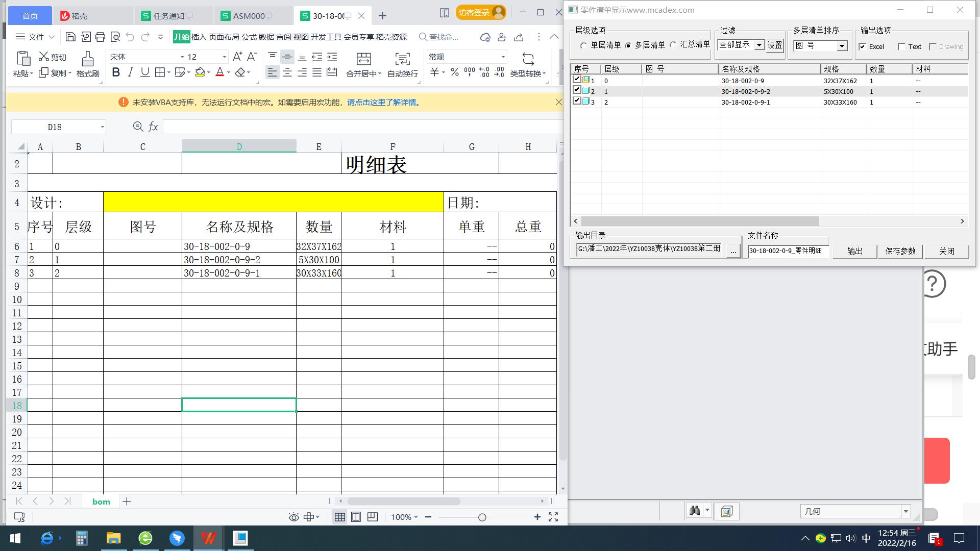Switch to the ASM000 document tab
Screen dimensions: 980x551
coord(249,16)
